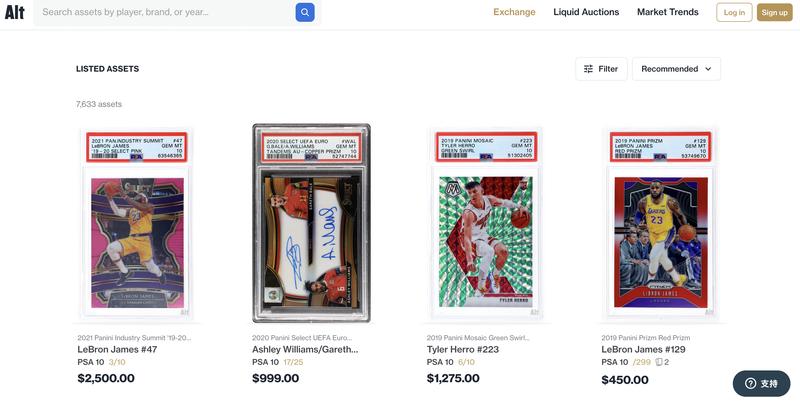
Task: Click the copies icon beside /299
Action: pyautogui.click(x=659, y=362)
